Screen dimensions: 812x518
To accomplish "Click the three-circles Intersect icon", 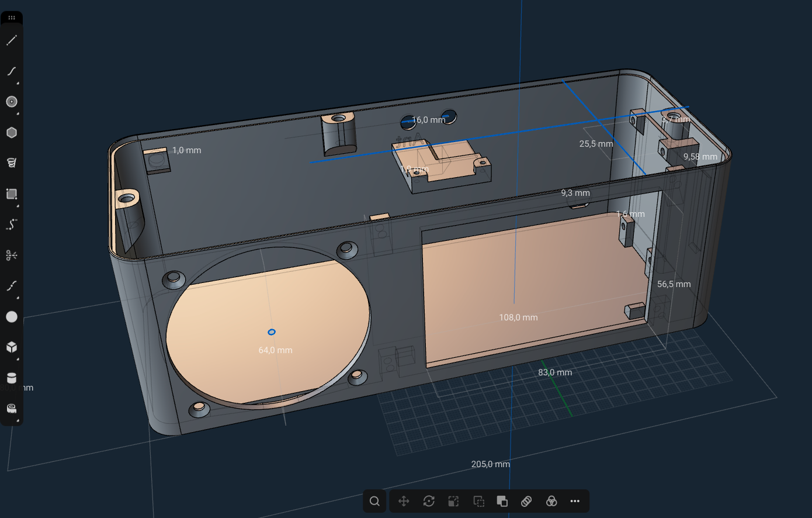I will pos(551,501).
